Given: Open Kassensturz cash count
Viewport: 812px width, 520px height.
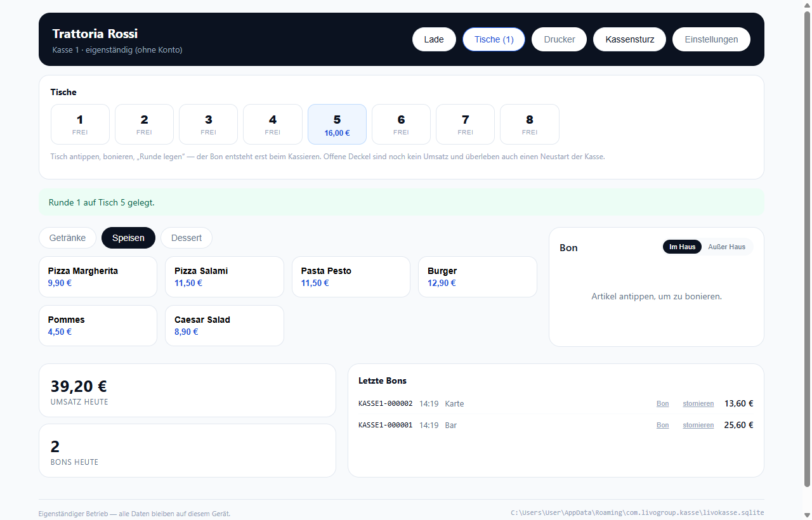Looking at the screenshot, I should [x=629, y=39].
